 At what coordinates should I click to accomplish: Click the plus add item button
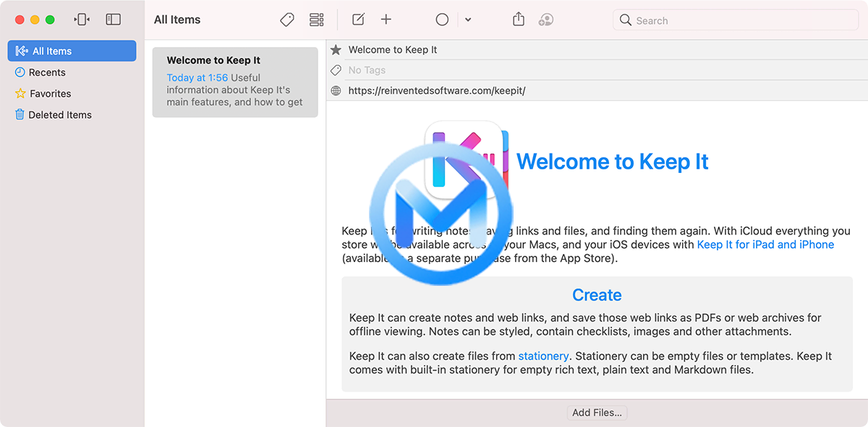pos(386,20)
